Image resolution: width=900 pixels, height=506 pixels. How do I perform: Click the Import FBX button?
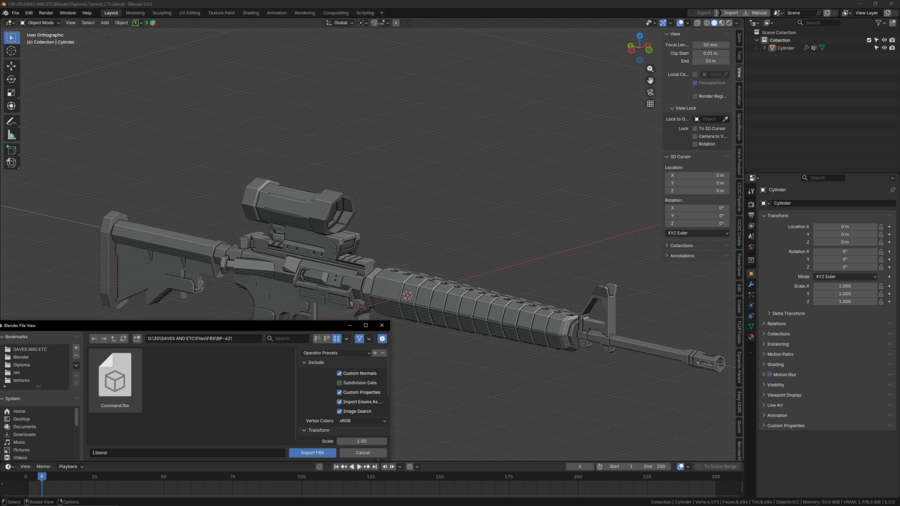click(x=312, y=453)
